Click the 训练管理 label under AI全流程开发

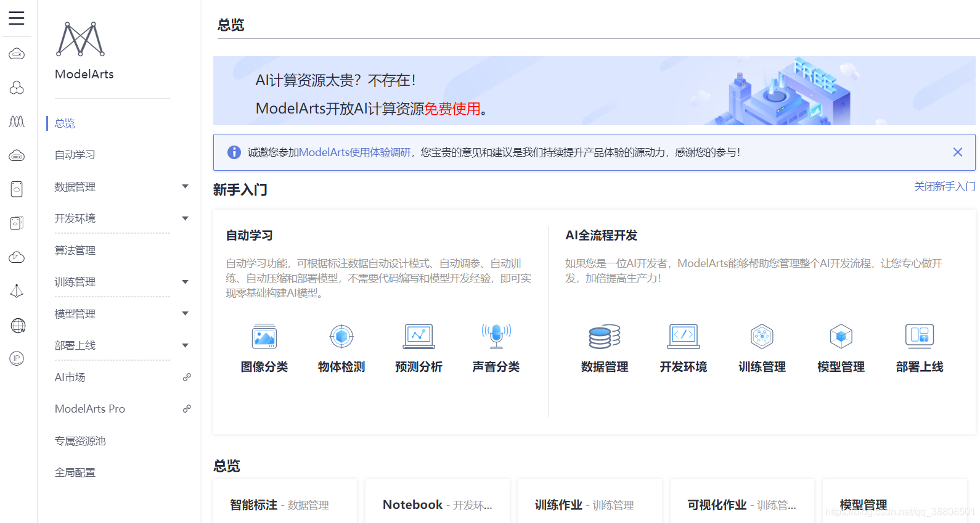coord(762,367)
